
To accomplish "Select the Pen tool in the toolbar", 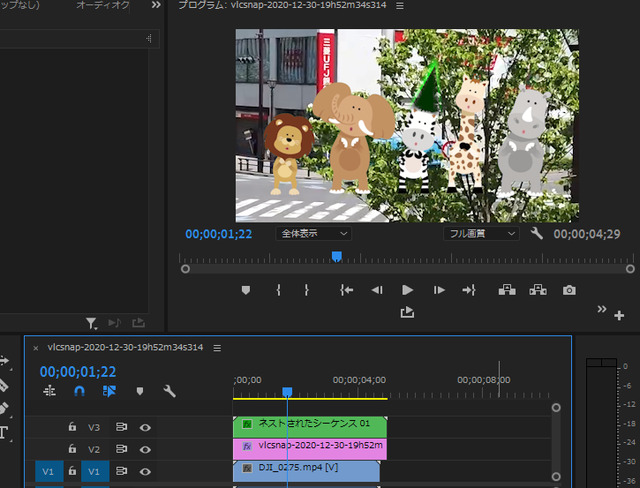I will click(3, 408).
